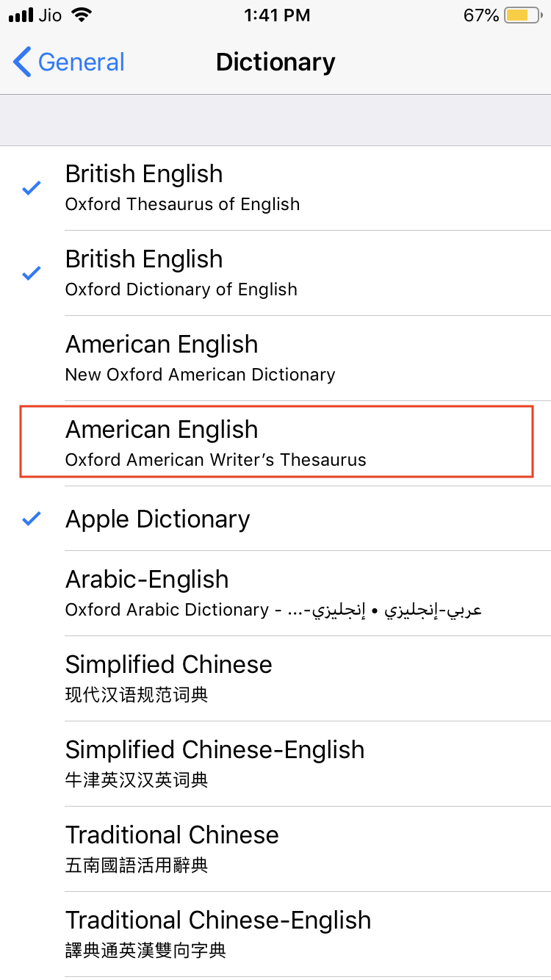Tap the 67% battery percentage text
Screen dimensions: 551x980
(x=481, y=15)
